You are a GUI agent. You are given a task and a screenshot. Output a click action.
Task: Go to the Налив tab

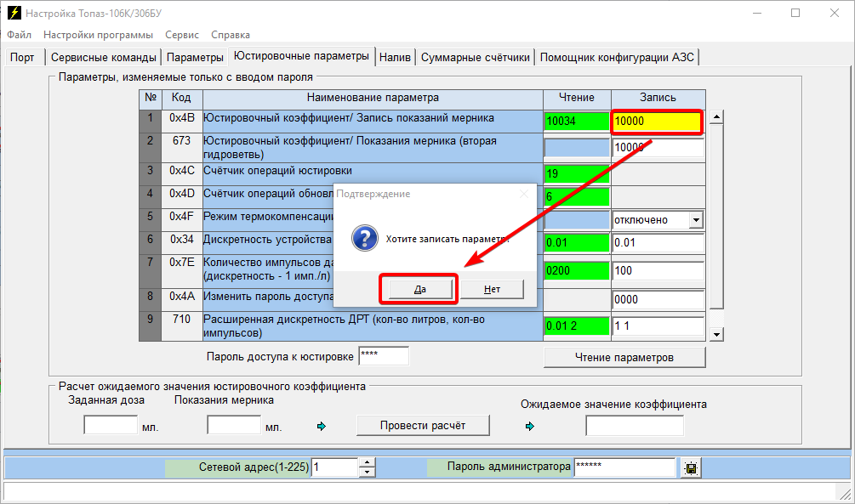(395, 57)
